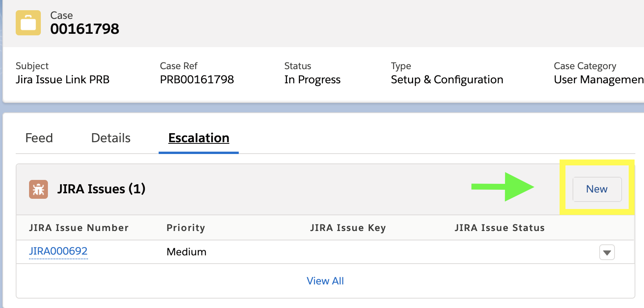Click the Case Ref value PRB00161798

pyautogui.click(x=197, y=80)
